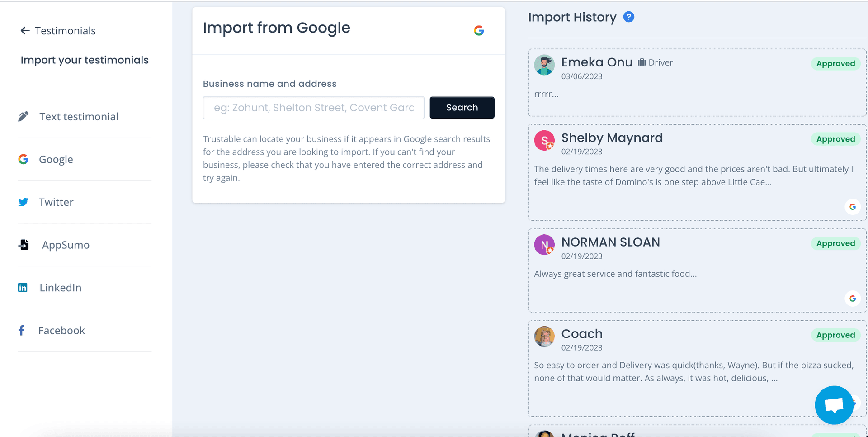868x437 pixels.
Task: Click Approved badge on Emeka Onu testimonial
Action: tap(835, 64)
